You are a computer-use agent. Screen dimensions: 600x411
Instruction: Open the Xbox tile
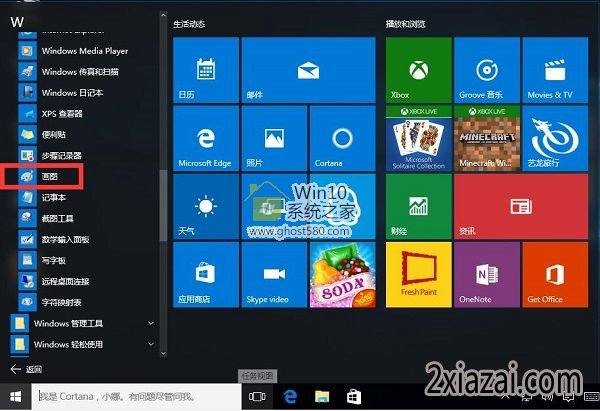pos(419,70)
